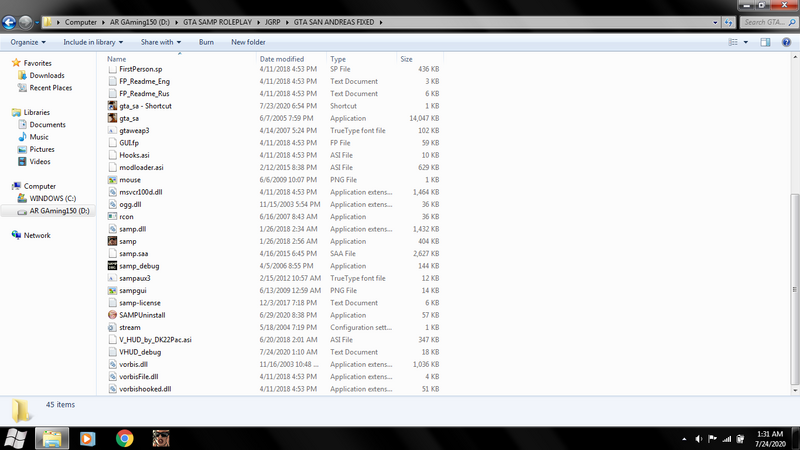This screenshot has width=800, height=450.
Task: Select the mouse PNG file icon
Action: click(x=112, y=180)
